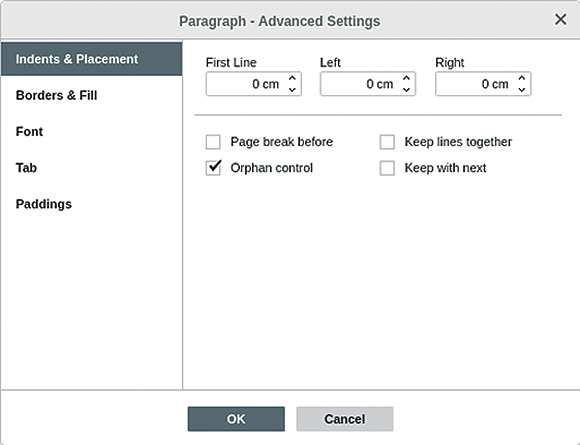Image resolution: width=580 pixels, height=445 pixels.
Task: Increase Left indent with up arrow
Action: 406,78
